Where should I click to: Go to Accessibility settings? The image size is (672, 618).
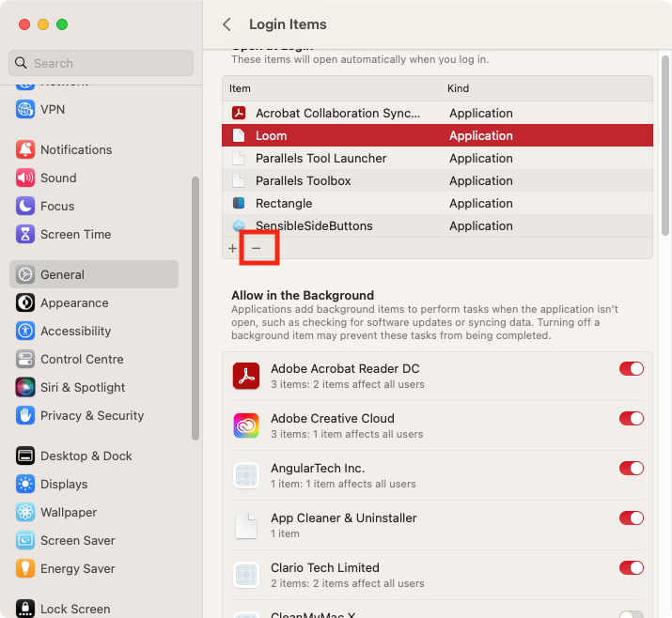click(x=94, y=331)
